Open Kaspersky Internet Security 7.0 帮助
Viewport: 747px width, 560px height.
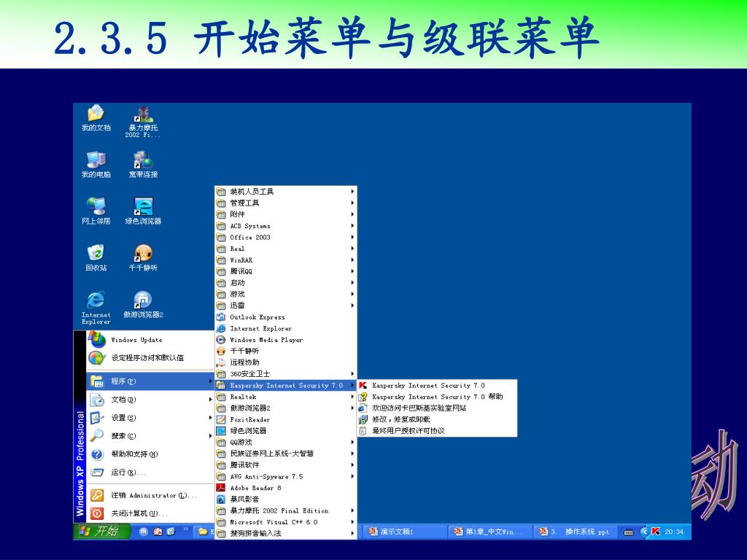437,397
